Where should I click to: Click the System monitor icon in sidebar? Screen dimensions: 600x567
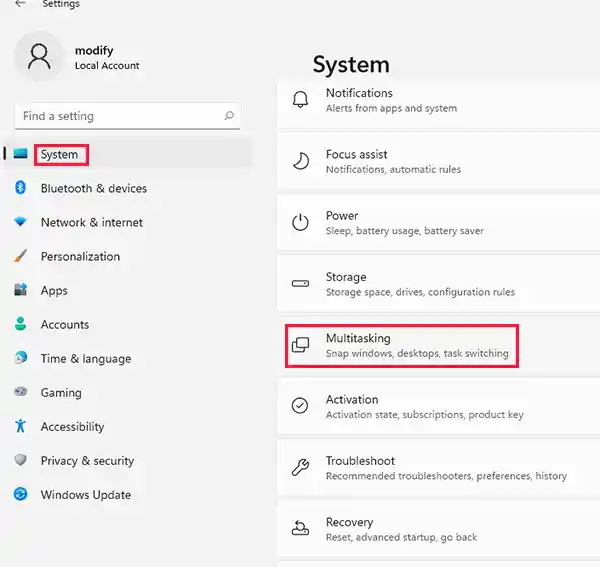[20, 154]
